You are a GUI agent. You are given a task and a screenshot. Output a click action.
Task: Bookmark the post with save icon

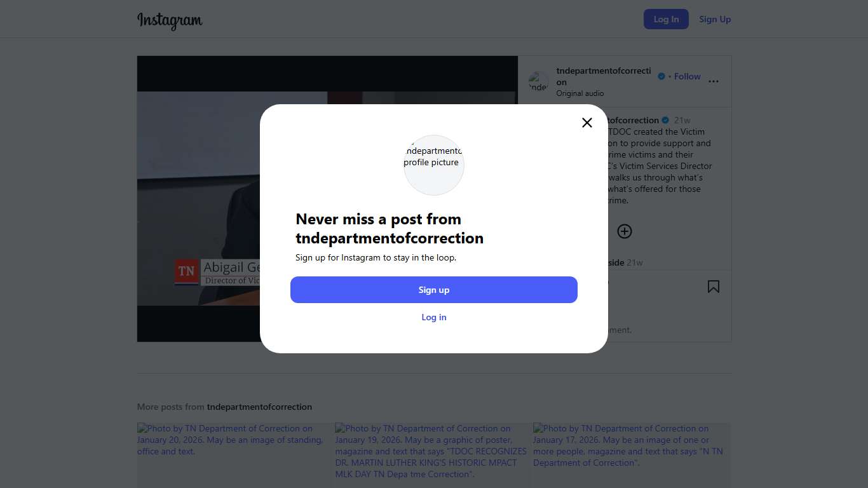click(714, 287)
